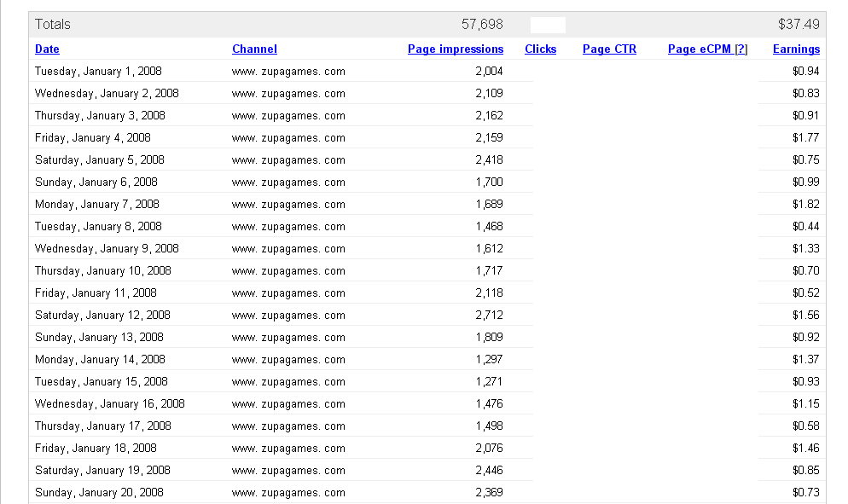Sort the table by Date column
848x504 pixels.
click(46, 49)
